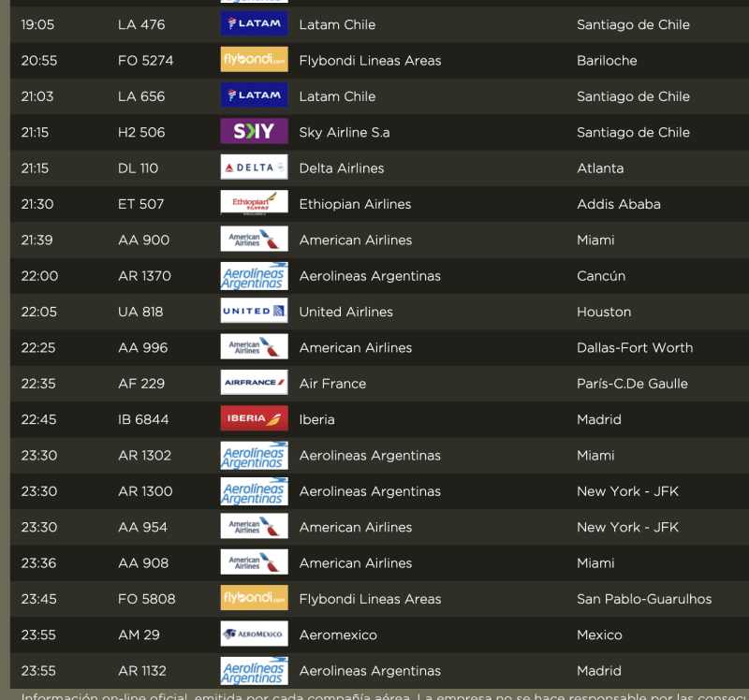Click the 23:36 departure time

[38, 563]
